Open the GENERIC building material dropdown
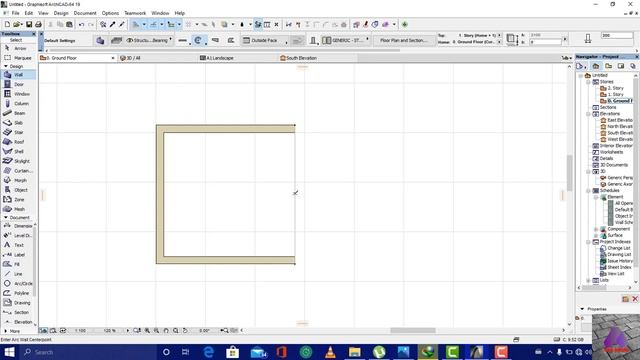The width and height of the screenshot is (640, 360). click(345, 40)
